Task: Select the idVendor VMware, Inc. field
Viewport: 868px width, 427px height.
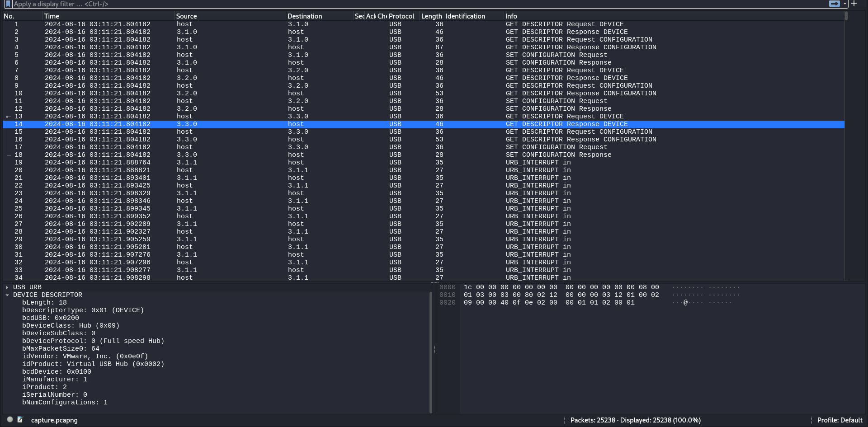Action: click(85, 357)
